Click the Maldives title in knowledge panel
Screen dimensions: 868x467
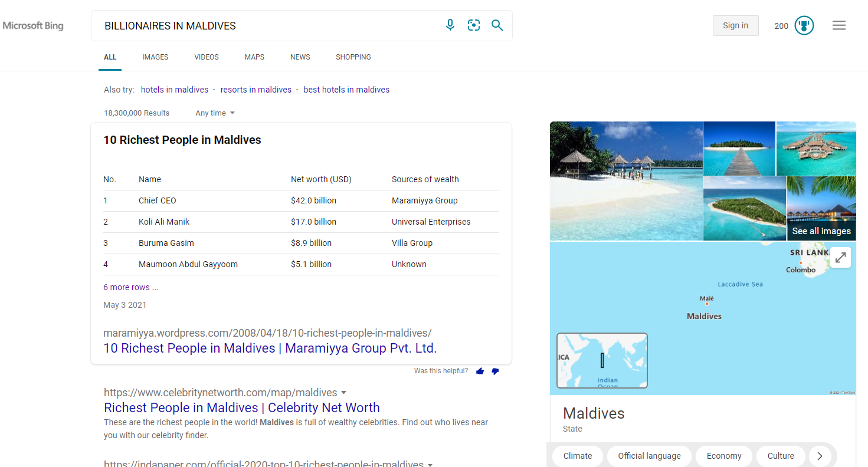point(594,413)
